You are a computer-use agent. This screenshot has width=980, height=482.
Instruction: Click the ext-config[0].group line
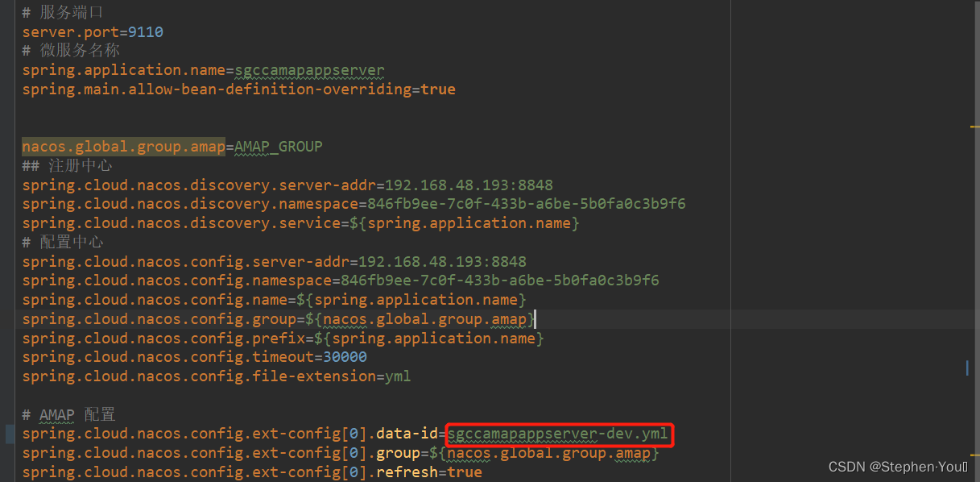[341, 454]
